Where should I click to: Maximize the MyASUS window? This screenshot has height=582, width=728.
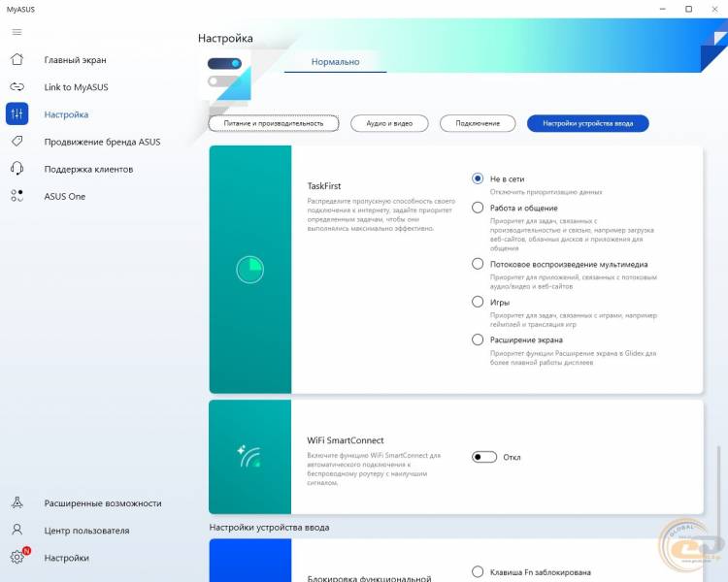click(688, 9)
